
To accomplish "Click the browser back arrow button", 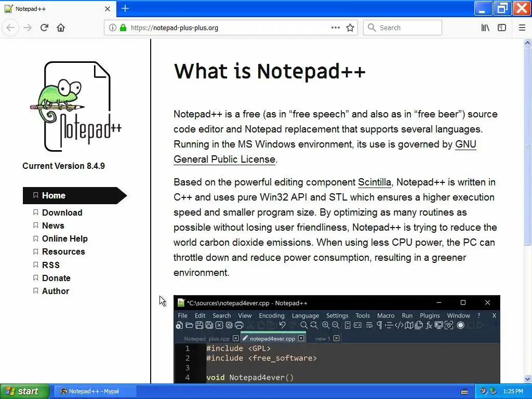I will pyautogui.click(x=10, y=28).
